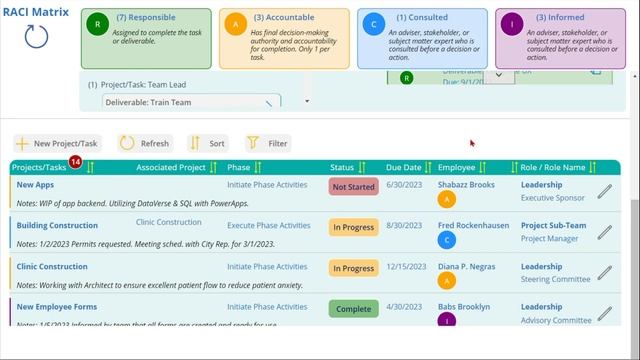Image resolution: width=640 pixels, height=360 pixels.
Task: Click the Complete status badge
Action: click(x=353, y=309)
